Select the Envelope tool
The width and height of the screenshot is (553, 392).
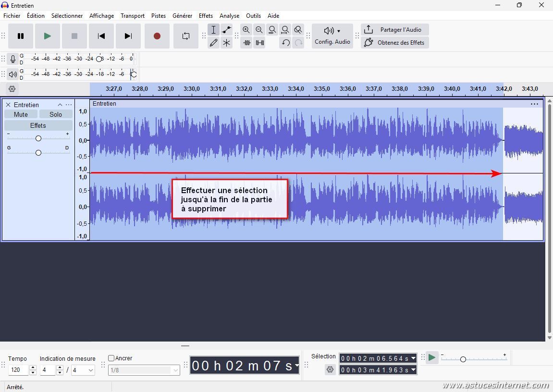coord(226,30)
